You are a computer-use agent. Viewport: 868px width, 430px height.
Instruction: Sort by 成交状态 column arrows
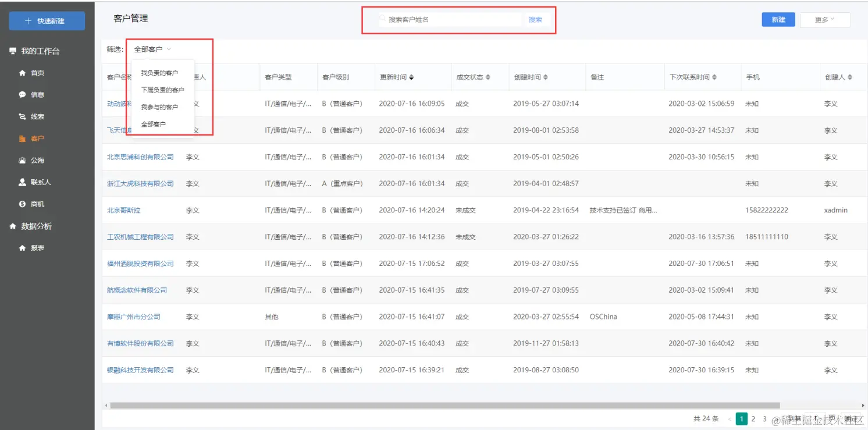coord(488,77)
